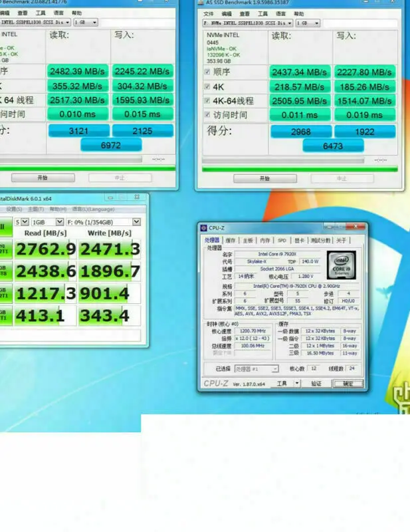This screenshot has height=532, width=410.
Task: Open 查看 menu in AS SSD 1.9
Action: (x=245, y=14)
